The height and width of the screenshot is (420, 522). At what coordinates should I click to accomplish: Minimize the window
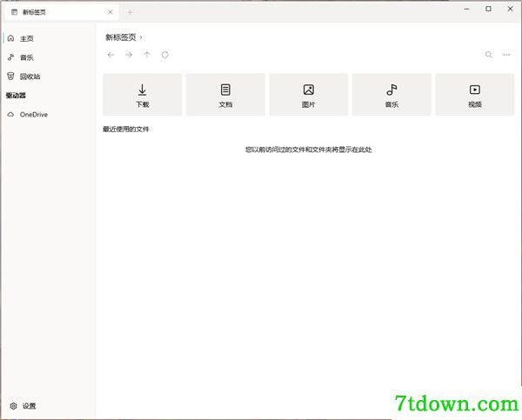[x=466, y=9]
